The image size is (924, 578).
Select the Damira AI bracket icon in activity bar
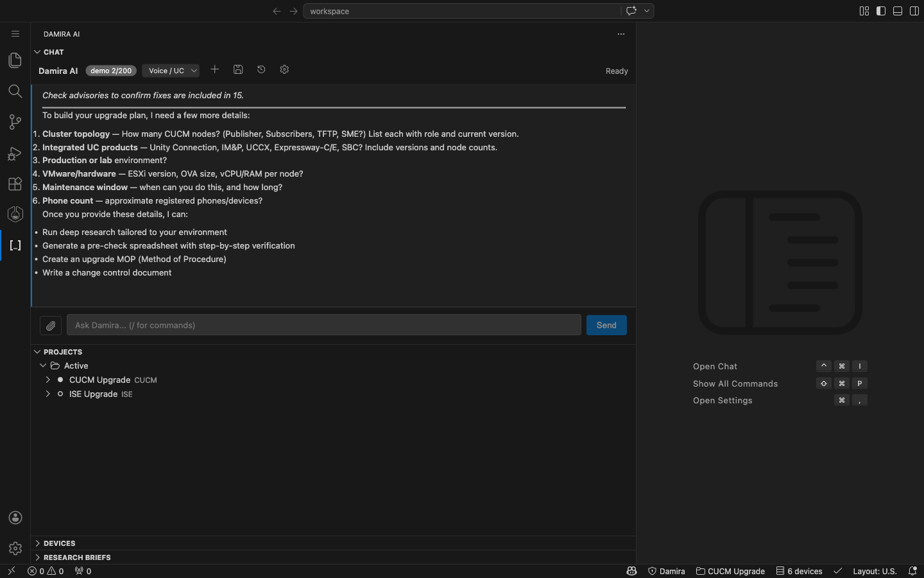pyautogui.click(x=15, y=245)
